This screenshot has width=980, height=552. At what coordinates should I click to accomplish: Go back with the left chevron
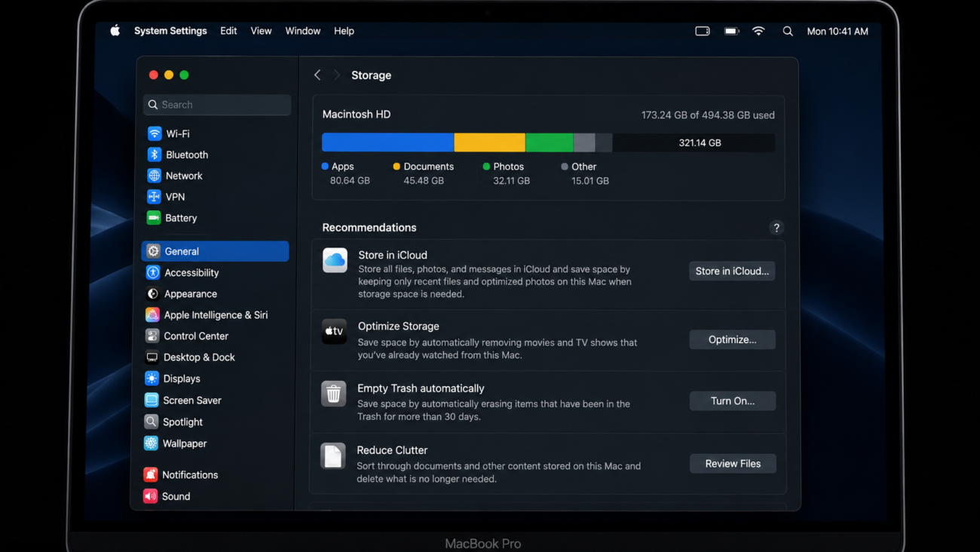[317, 75]
